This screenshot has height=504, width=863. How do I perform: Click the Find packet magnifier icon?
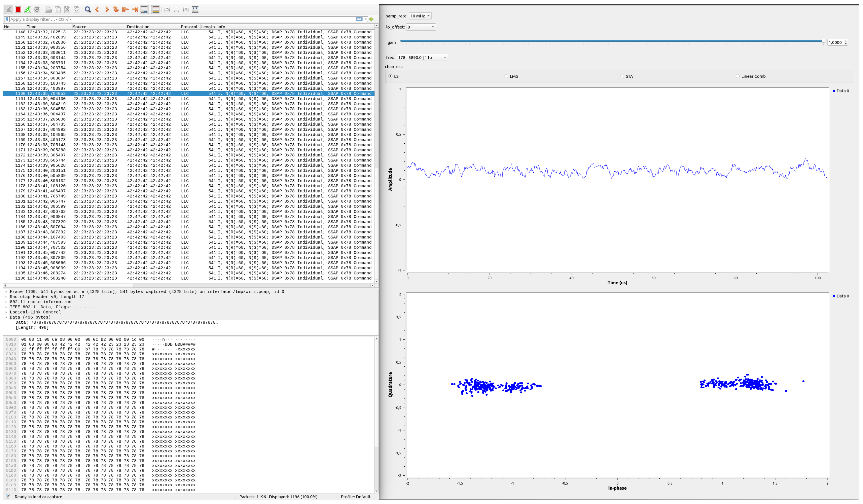pos(88,10)
